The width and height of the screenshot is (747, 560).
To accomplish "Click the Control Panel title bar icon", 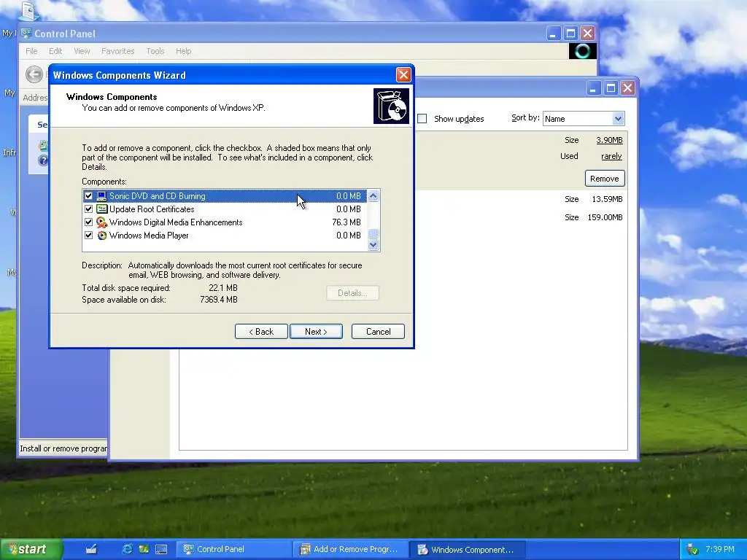I will click(26, 34).
